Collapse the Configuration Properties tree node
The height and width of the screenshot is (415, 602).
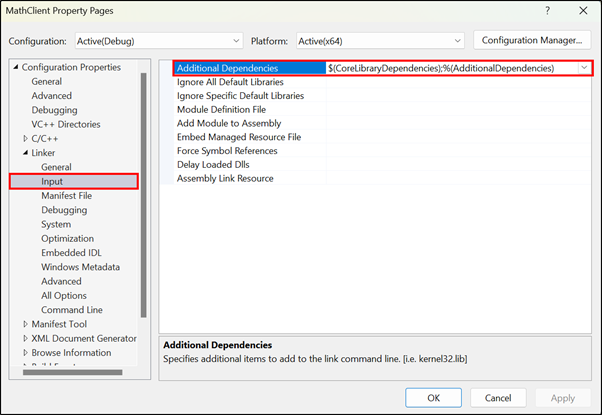16,67
